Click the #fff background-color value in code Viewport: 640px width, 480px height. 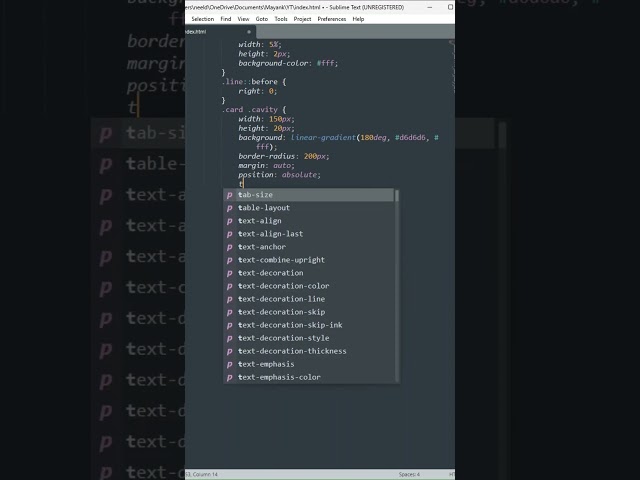click(328, 63)
